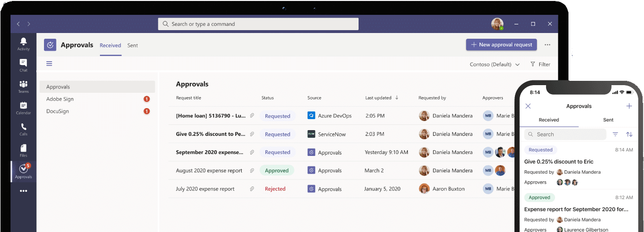This screenshot has width=644, height=232.
Task: Open the August 2020 expense report row
Action: 209,170
